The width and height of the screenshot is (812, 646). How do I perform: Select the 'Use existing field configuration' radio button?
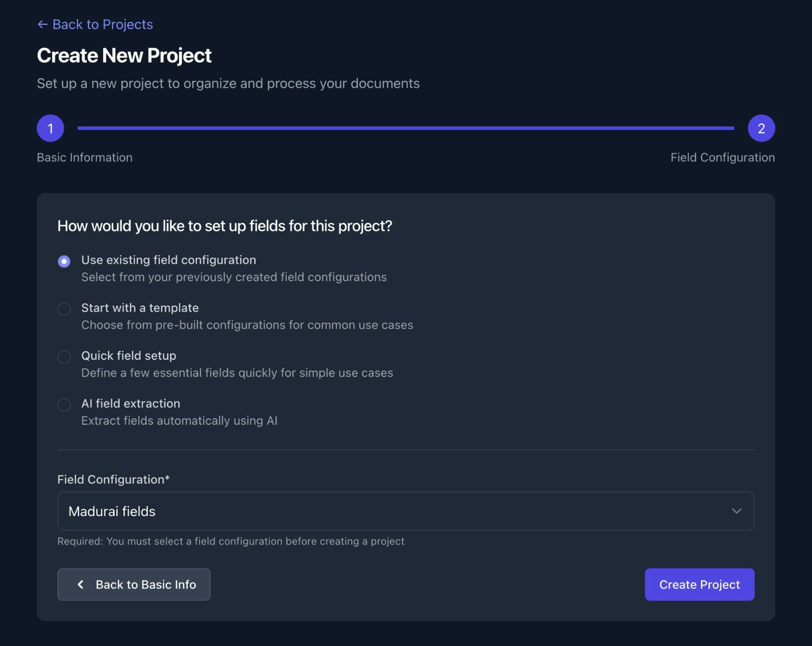click(64, 261)
